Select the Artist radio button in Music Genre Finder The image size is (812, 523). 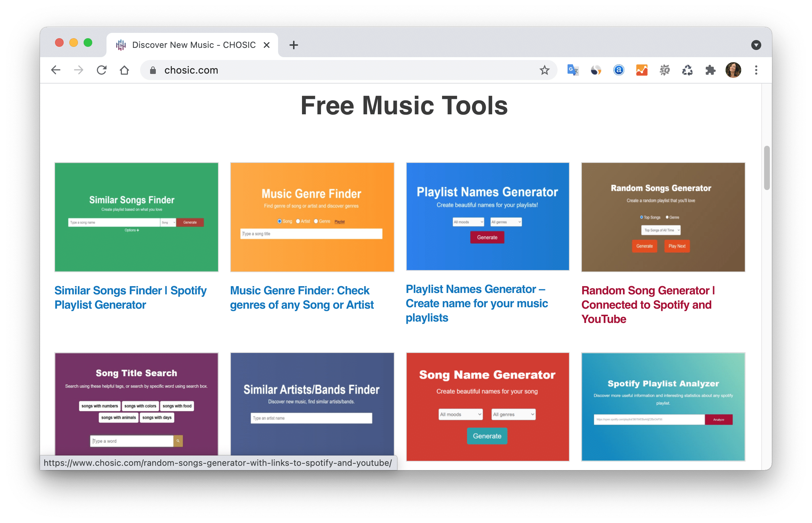(298, 221)
